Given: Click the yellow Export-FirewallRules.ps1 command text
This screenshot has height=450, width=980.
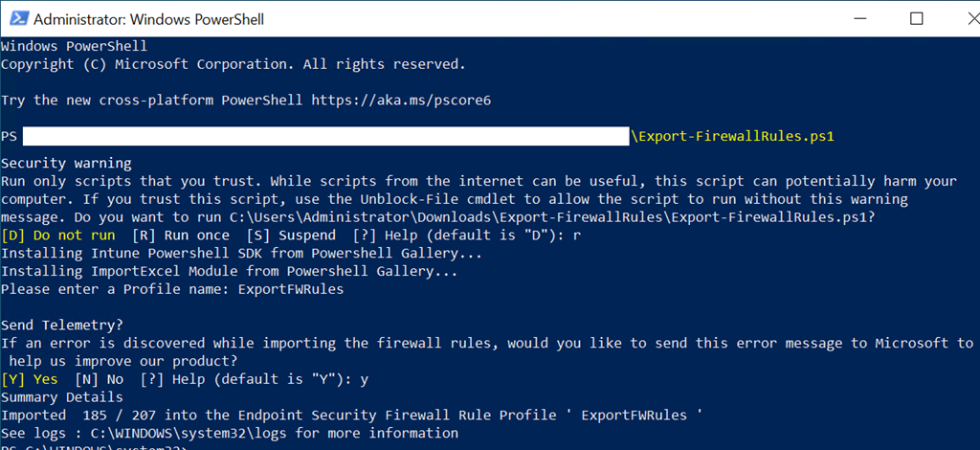Looking at the screenshot, I should click(733, 137).
